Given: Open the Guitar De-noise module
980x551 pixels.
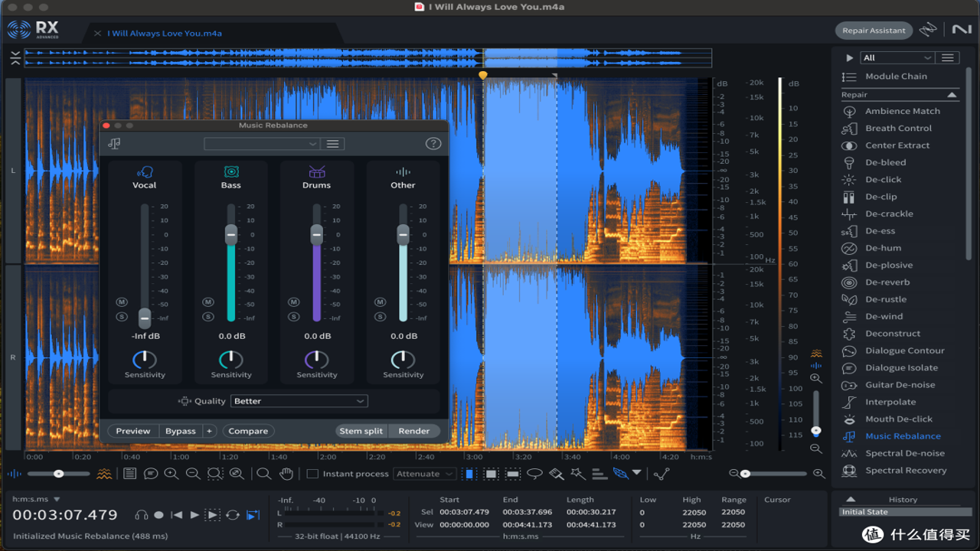Looking at the screenshot, I should click(x=900, y=385).
